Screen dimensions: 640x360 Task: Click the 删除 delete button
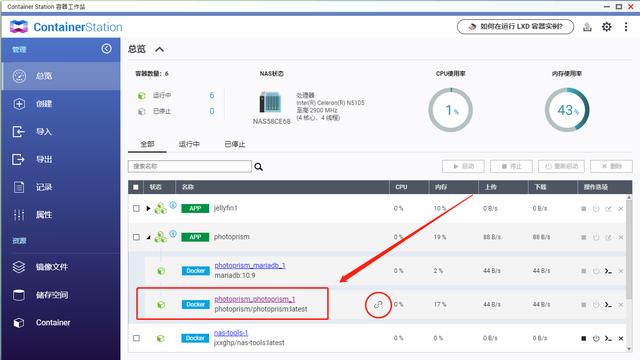coord(611,167)
